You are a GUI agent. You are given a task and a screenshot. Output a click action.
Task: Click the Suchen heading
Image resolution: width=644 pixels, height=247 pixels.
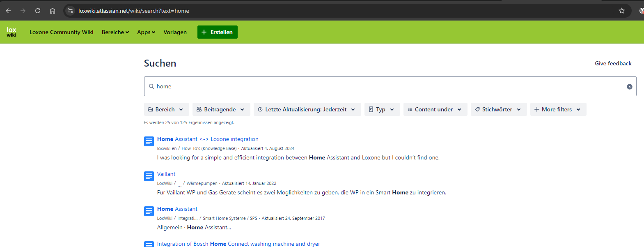coord(160,63)
